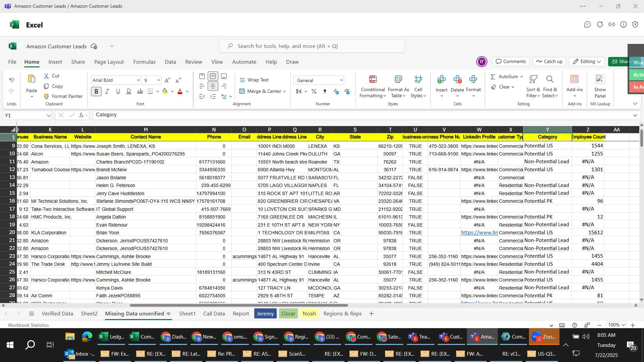This screenshot has width=644, height=362.
Task: Toggle Center horizontal alignment
Action: click(213, 86)
